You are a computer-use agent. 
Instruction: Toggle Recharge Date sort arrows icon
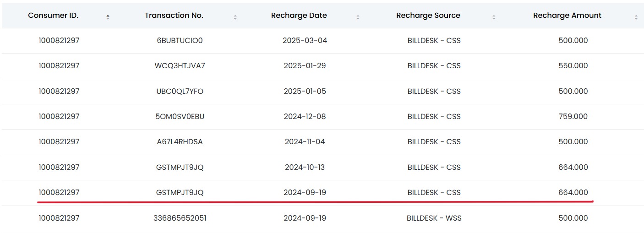[358, 17]
